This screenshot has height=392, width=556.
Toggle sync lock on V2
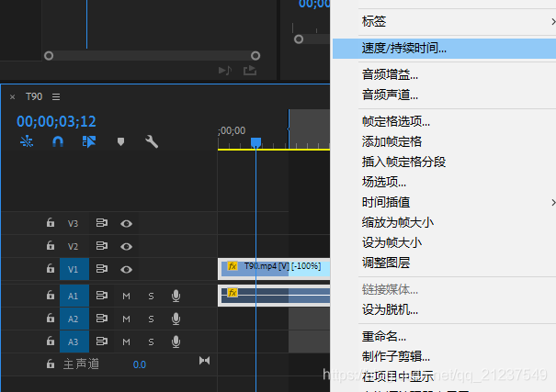pyautogui.click(x=102, y=245)
